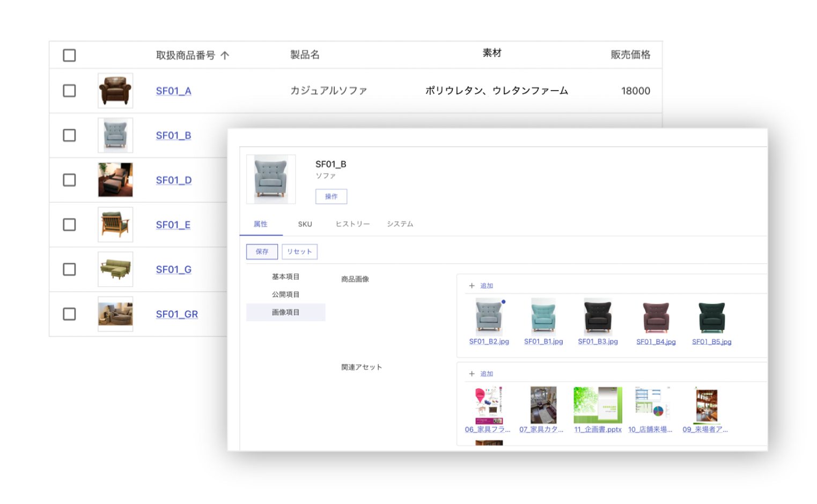The width and height of the screenshot is (817, 504).
Task: Switch to the SKU tab
Action: (x=305, y=224)
